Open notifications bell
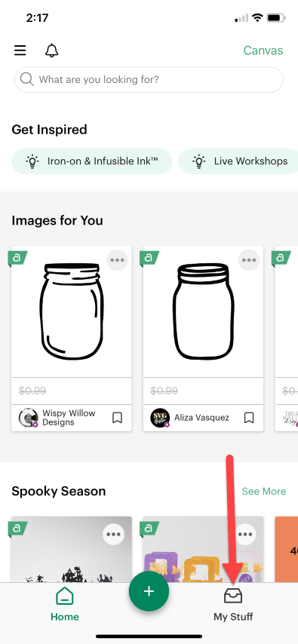The image size is (298, 644). click(52, 51)
